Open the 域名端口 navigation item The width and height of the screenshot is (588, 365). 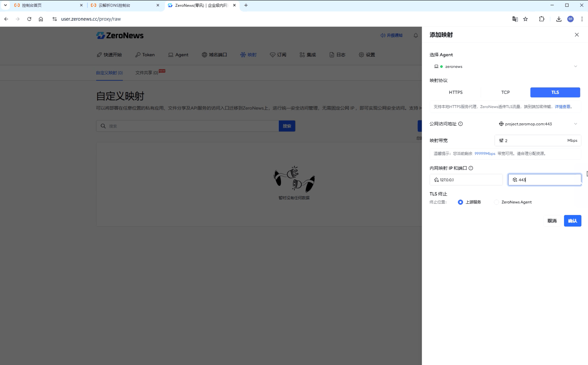tap(214, 55)
